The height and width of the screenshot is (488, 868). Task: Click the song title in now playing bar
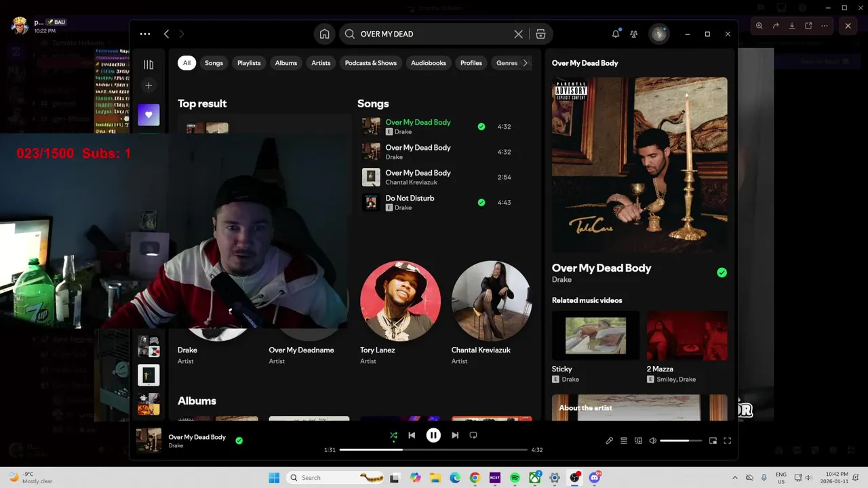197,437
